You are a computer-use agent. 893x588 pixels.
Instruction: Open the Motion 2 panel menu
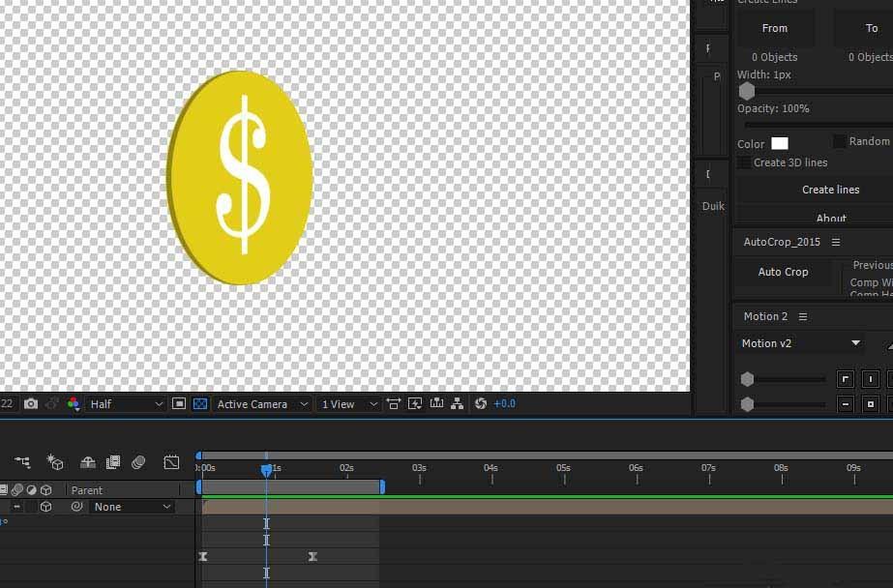click(x=802, y=316)
